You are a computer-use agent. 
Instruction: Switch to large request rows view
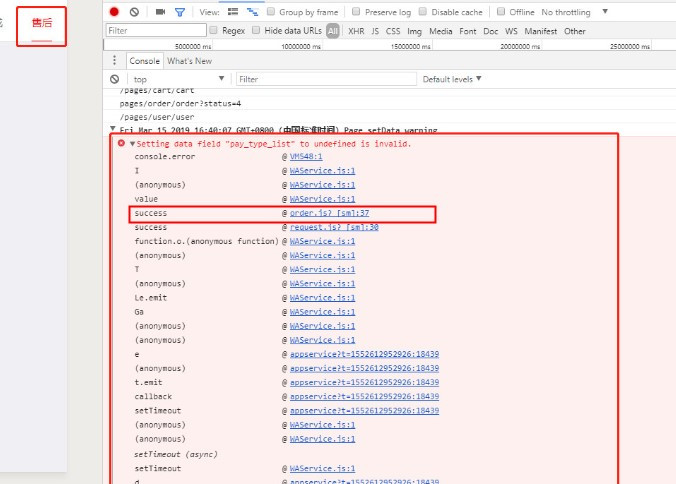233,12
